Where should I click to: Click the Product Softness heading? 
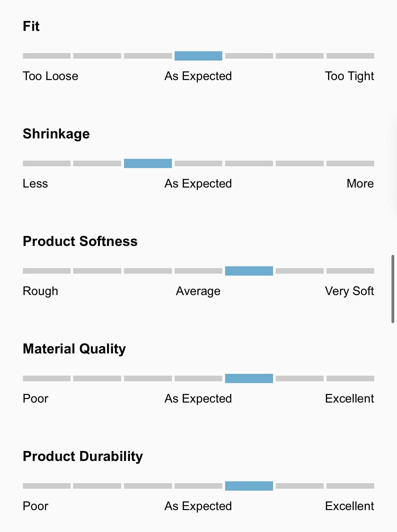[80, 241]
